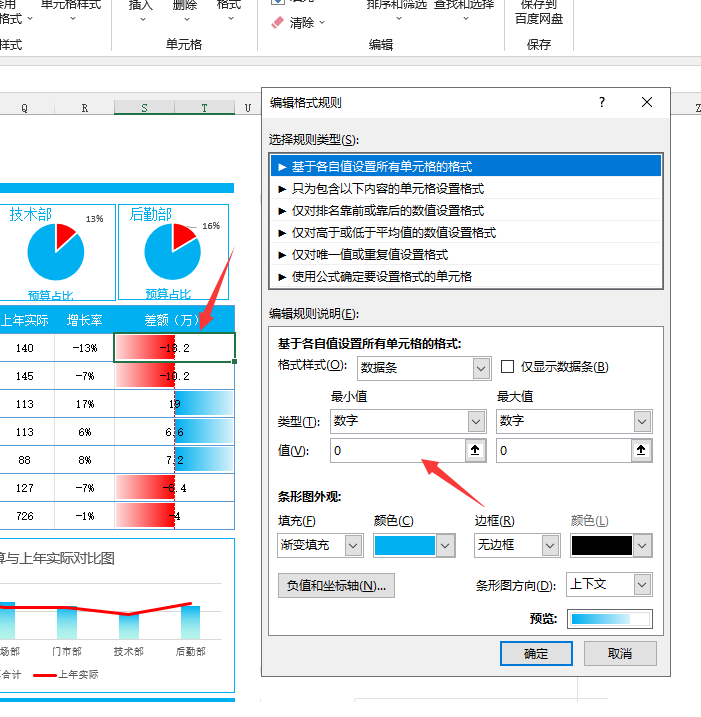701x717 pixels.
Task: Open the 条形图方向 上下文 dropdown
Action: coord(642,584)
